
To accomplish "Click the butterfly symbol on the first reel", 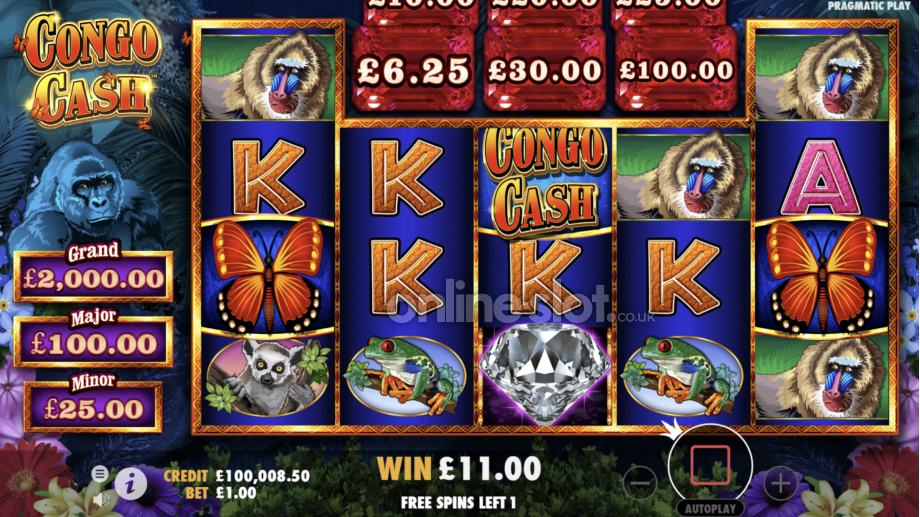I will click(268, 275).
